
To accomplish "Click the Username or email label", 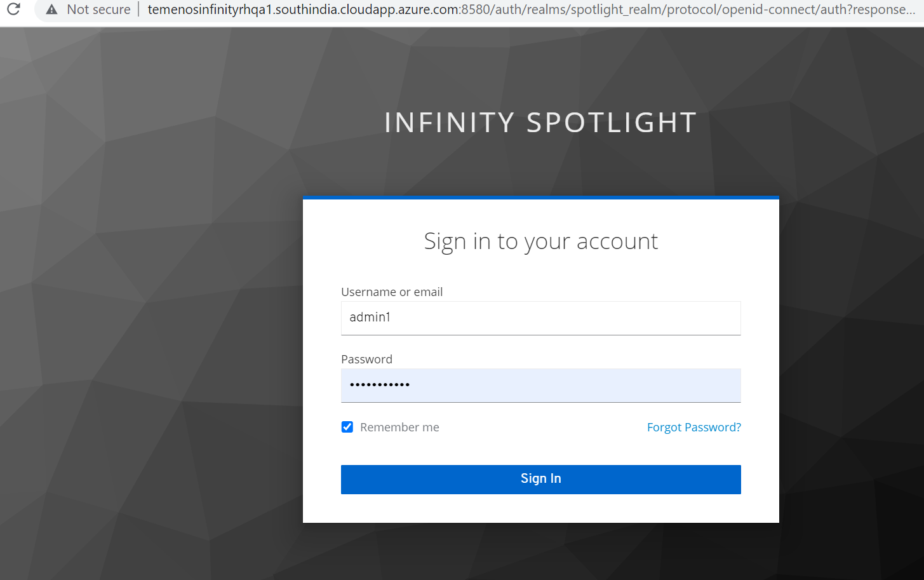I will tap(392, 292).
